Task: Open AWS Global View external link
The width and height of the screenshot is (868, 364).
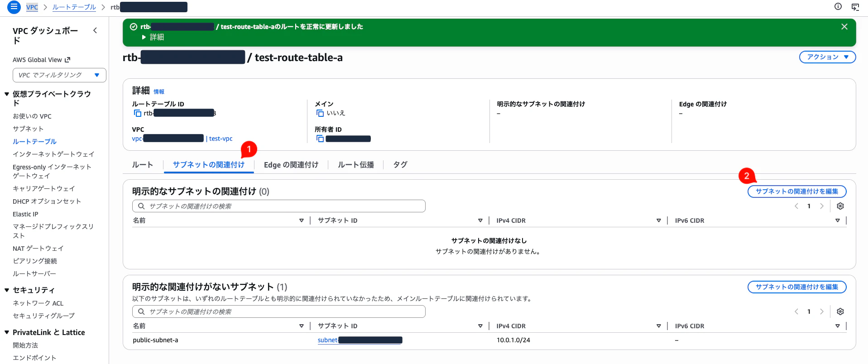Action: point(42,60)
